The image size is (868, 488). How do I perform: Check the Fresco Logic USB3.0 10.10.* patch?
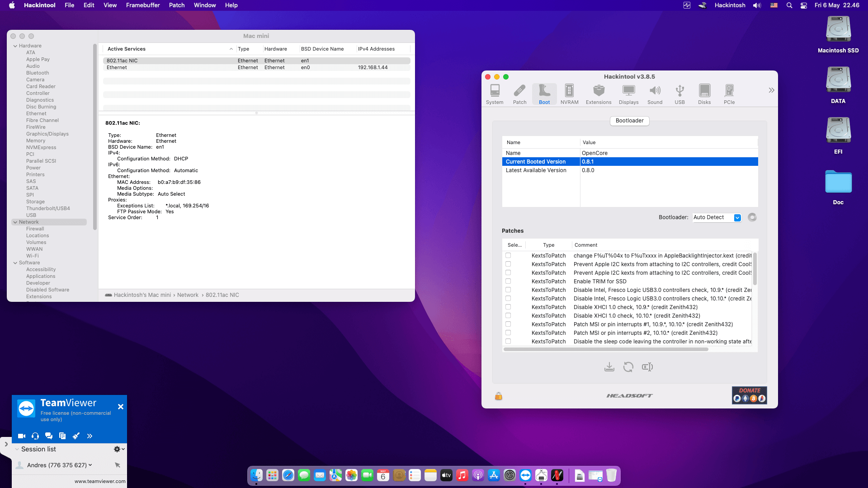[508, 298]
